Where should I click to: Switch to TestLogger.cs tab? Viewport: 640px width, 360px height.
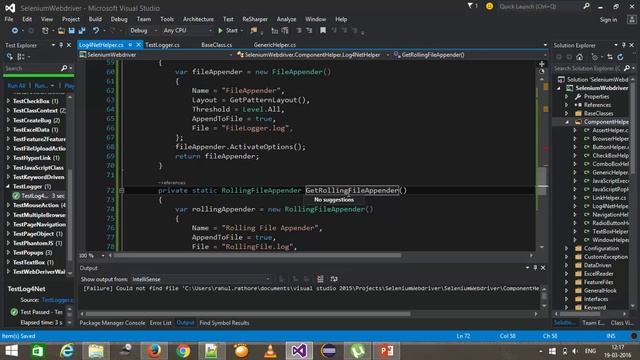pyautogui.click(x=162, y=45)
